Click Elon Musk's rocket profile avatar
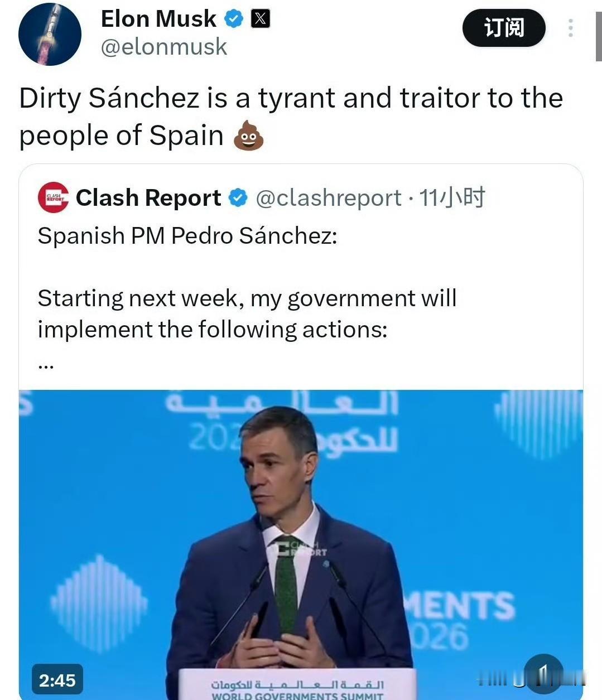This screenshot has height=700, width=602. click(50, 35)
